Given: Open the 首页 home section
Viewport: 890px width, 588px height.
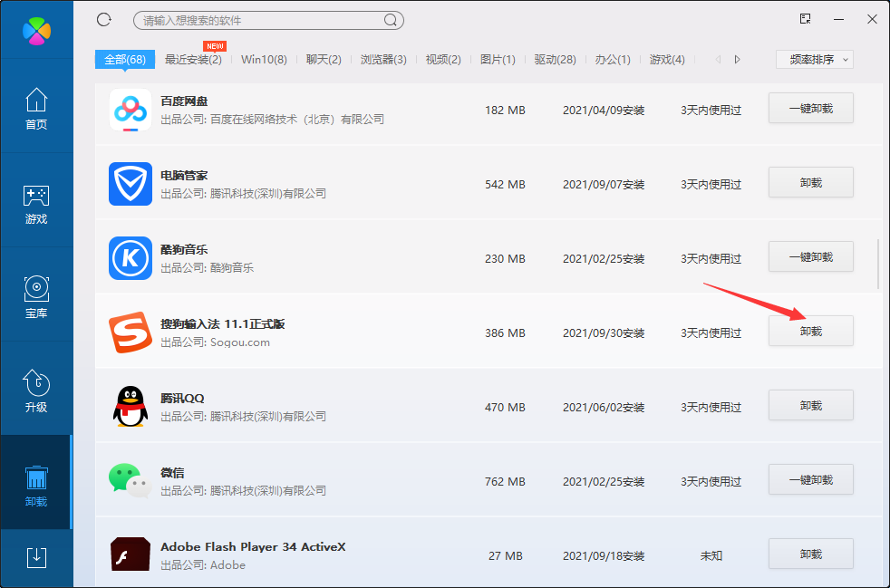Looking at the screenshot, I should (36, 109).
